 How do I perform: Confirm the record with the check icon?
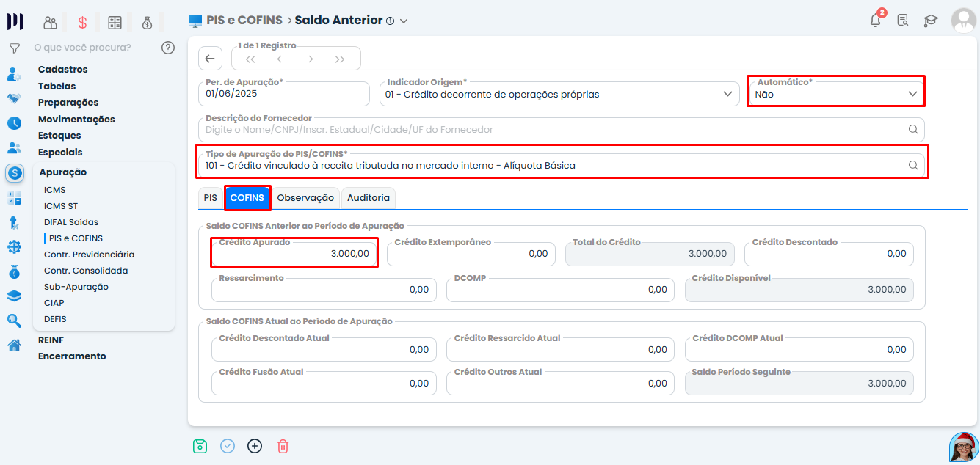(227, 445)
